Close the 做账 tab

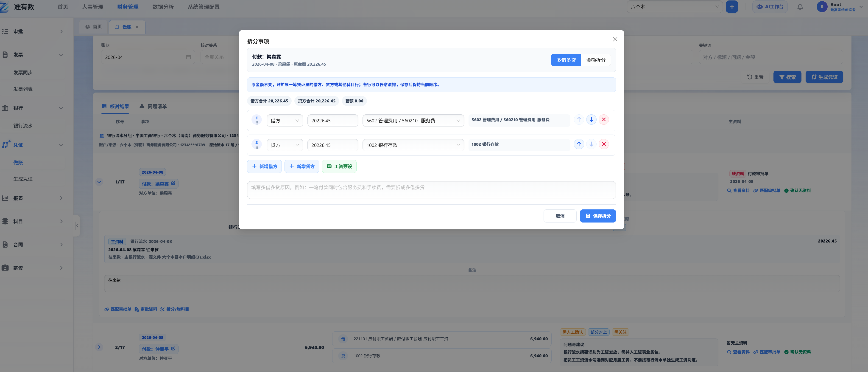(137, 27)
